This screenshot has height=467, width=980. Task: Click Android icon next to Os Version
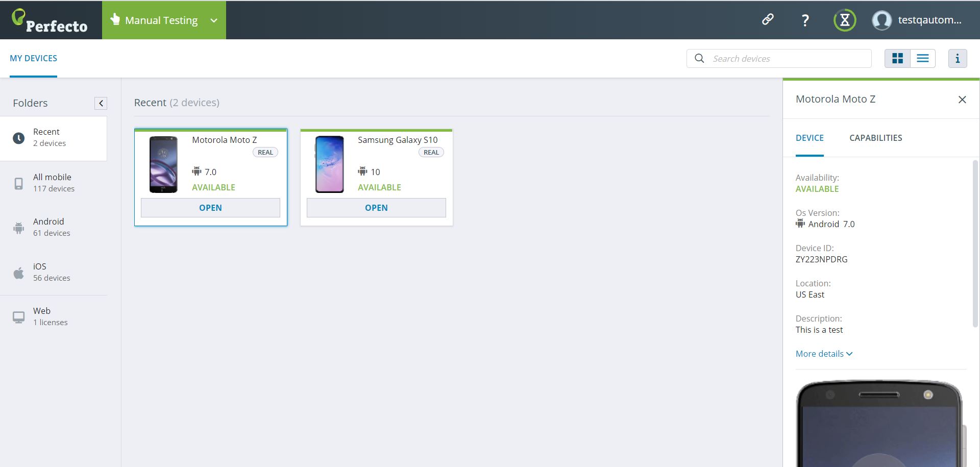pos(800,224)
